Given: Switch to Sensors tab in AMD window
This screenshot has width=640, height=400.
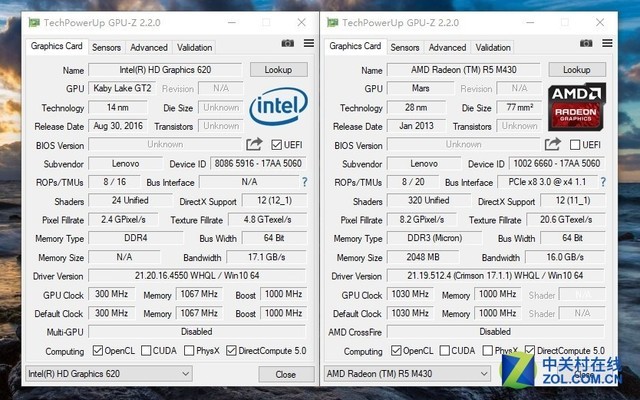Looking at the screenshot, I should (x=404, y=47).
